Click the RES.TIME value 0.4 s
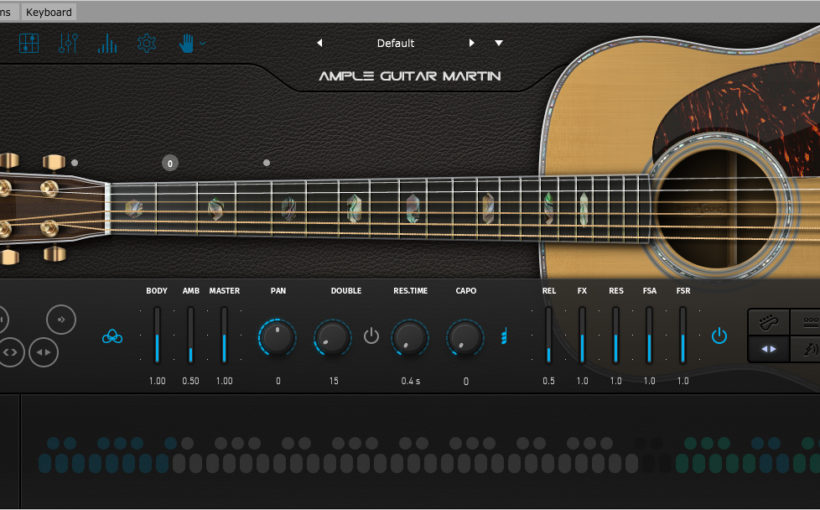The image size is (820, 510). tap(411, 381)
